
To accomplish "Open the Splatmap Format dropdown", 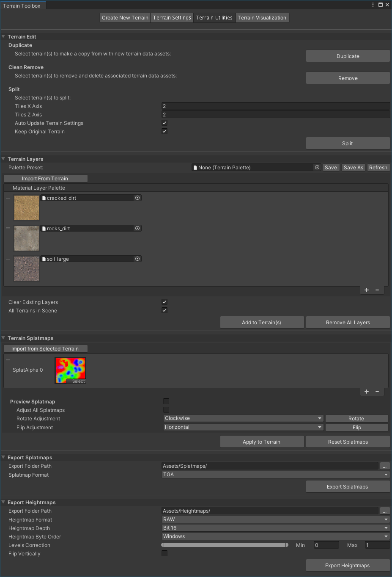I will 275,475.
